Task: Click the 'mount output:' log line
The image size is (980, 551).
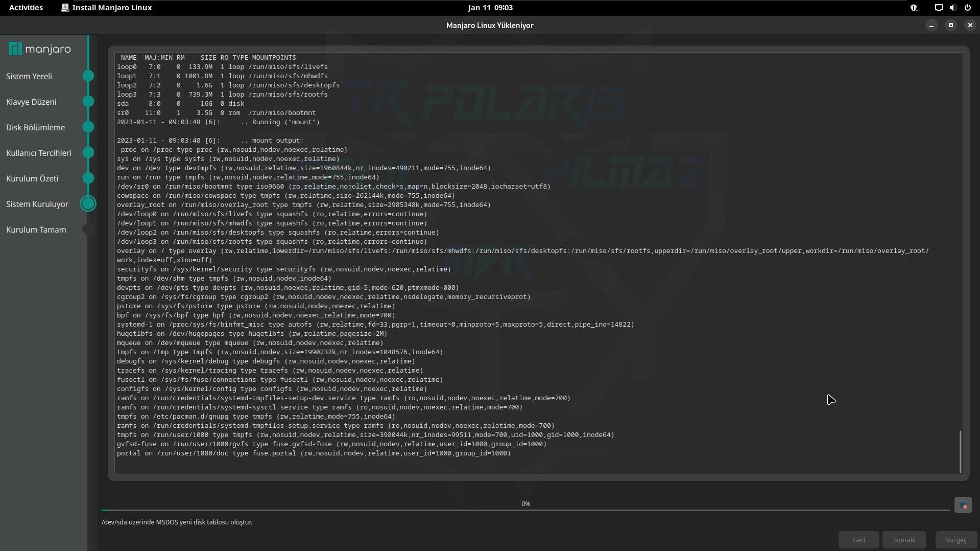Action: [x=210, y=141]
